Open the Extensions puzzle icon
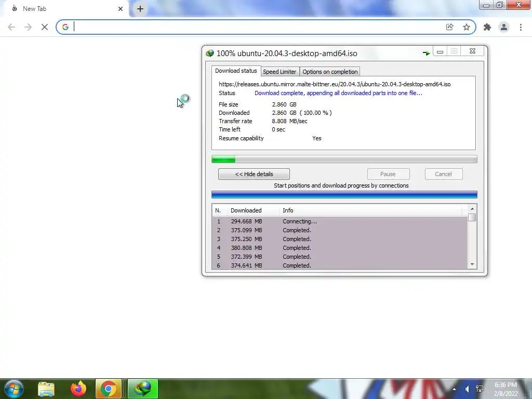This screenshot has width=532, height=399. pyautogui.click(x=487, y=27)
